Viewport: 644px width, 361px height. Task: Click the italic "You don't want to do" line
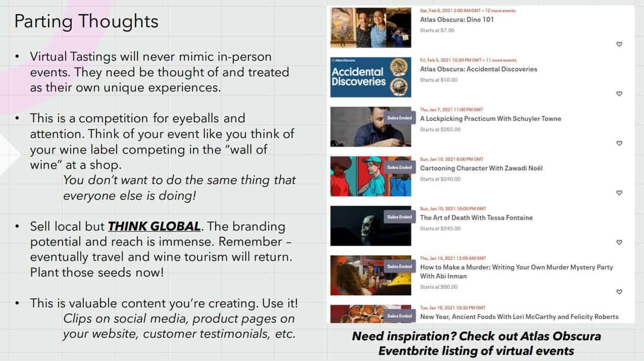click(179, 188)
